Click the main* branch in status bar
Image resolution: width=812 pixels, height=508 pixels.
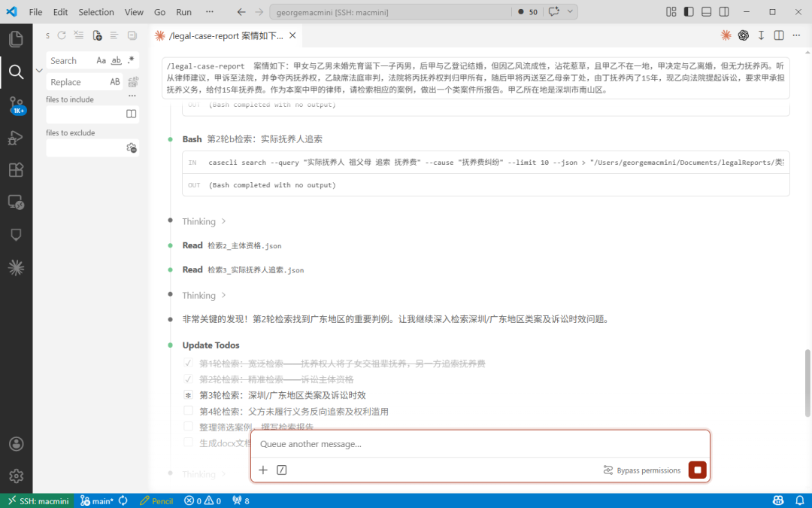(97, 500)
